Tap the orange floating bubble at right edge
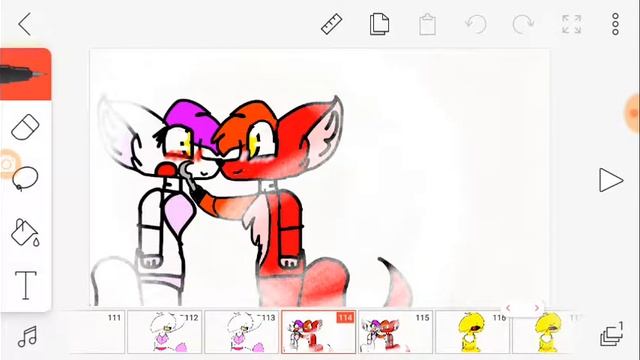The height and width of the screenshot is (360, 640). click(x=633, y=113)
